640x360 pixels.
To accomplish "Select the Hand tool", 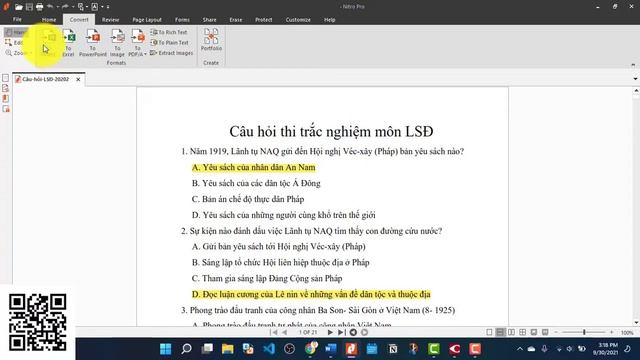I will click(16, 32).
